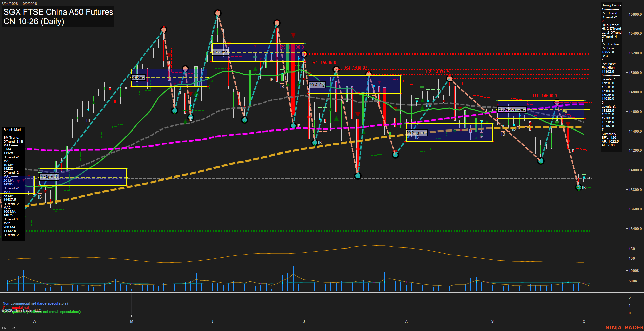Click the Lo:-2 DTrend entry

(612, 33)
